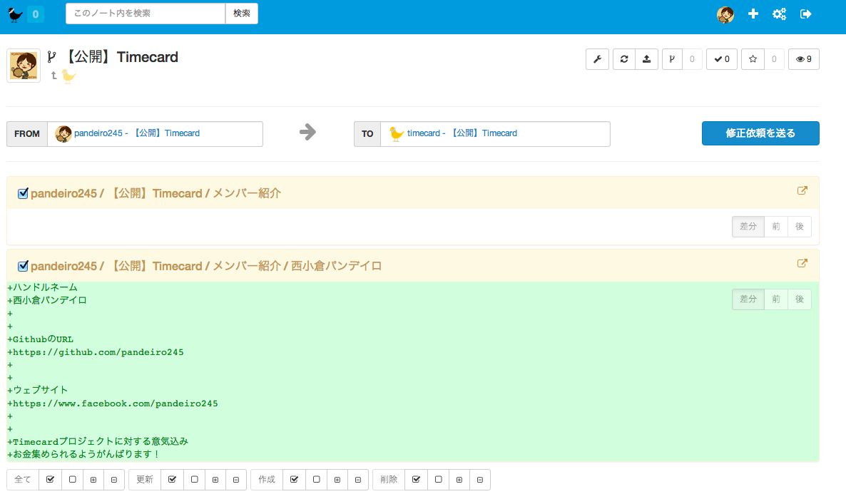The width and height of the screenshot is (846, 504).
Task: Expand diffs in 作成 group
Action: point(337,480)
